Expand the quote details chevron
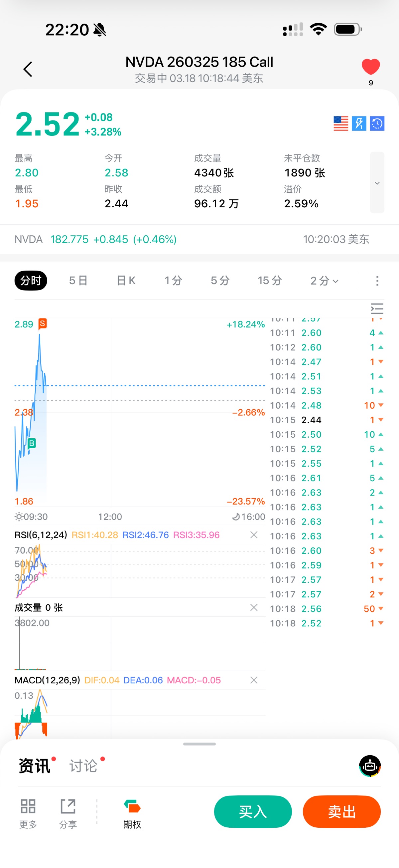 [x=377, y=183]
